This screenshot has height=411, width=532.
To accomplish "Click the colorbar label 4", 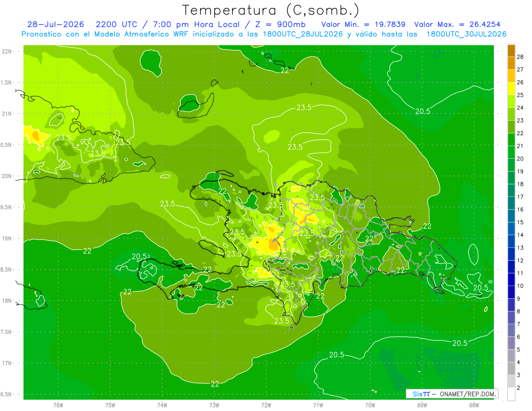I will coord(519,362).
